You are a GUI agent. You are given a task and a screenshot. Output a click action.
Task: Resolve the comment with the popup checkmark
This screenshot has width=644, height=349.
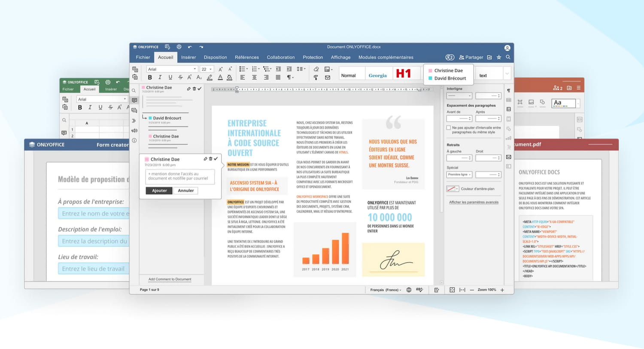[x=216, y=159]
